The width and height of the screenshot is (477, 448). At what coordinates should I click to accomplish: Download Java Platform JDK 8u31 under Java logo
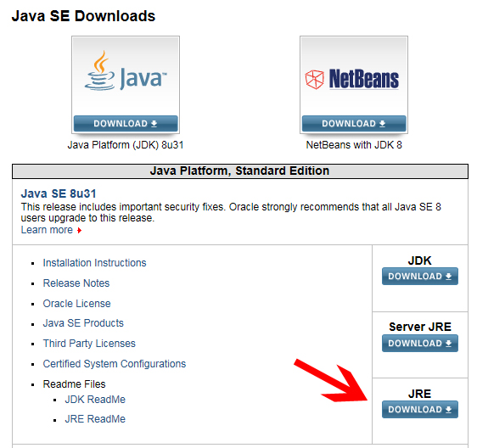126,124
